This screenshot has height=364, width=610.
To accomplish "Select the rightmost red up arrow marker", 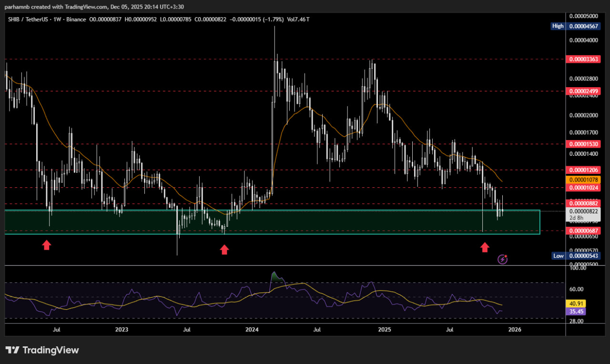I will tap(485, 247).
